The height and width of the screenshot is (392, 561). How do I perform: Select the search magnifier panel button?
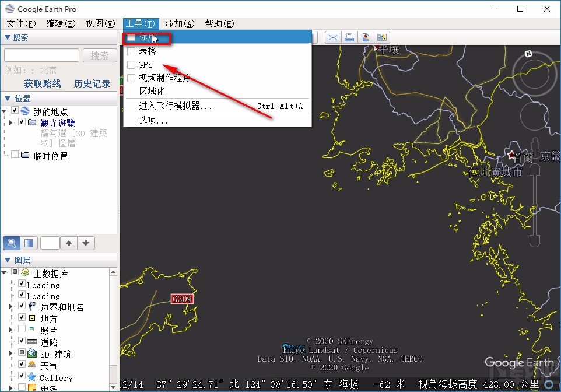click(12, 243)
